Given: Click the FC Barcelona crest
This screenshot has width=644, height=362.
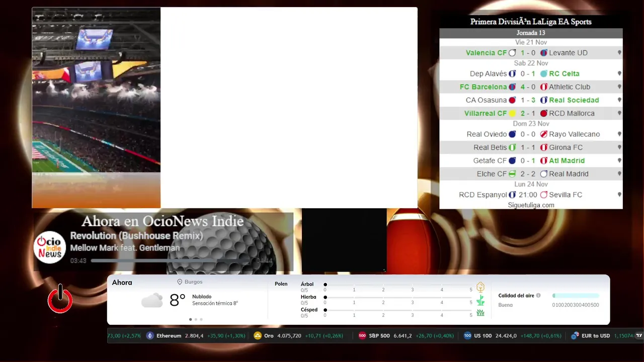Looking at the screenshot, I should click(512, 87).
